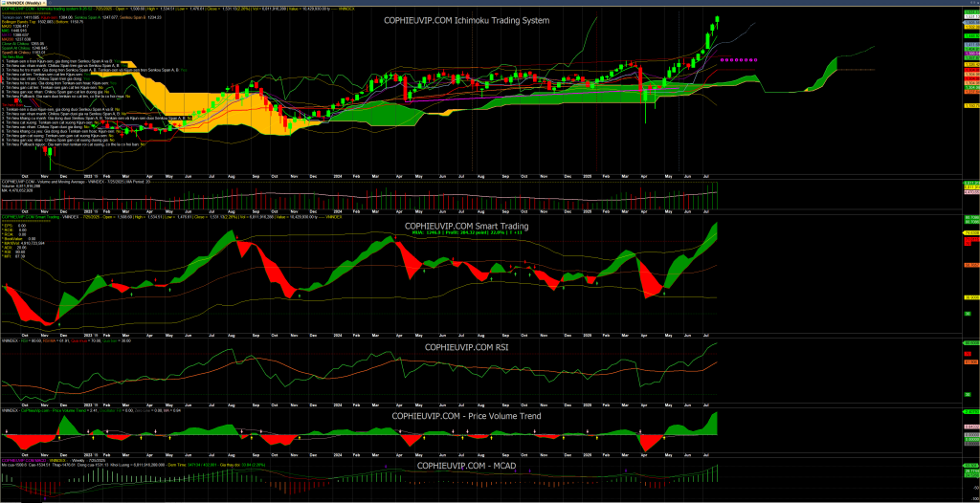Click the 'ADX: 28.06' indicator line
Viewport: 980px width, 503px height.
point(15,248)
